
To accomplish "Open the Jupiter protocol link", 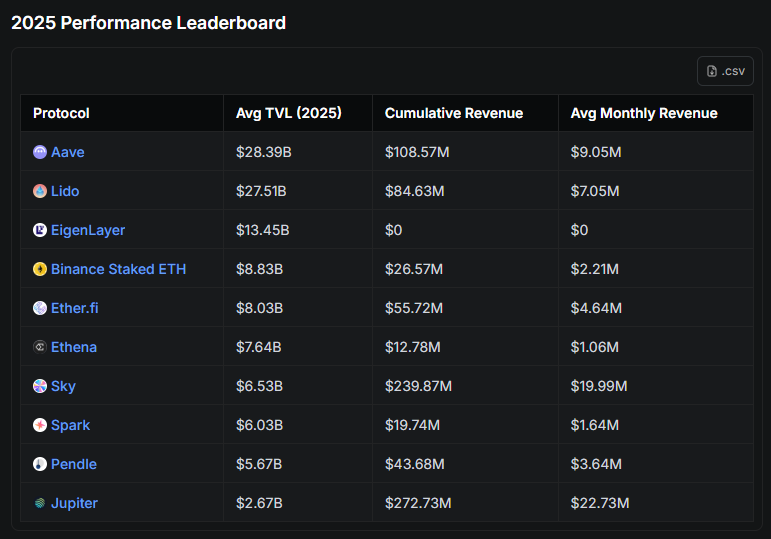I will click(74, 503).
